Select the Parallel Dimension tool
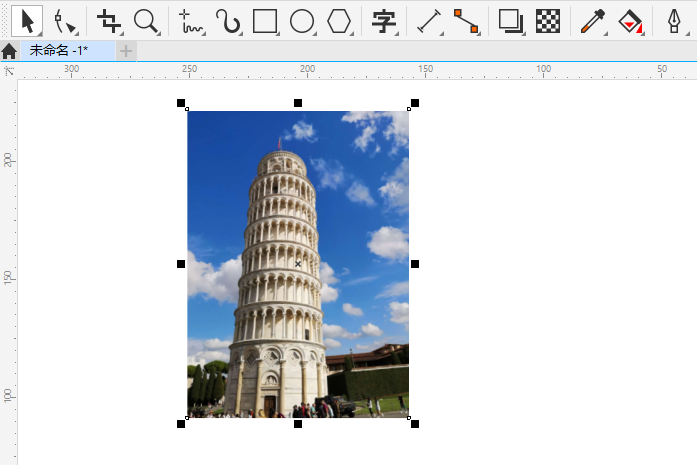Viewport: 697px width, 465px height. tap(429, 20)
